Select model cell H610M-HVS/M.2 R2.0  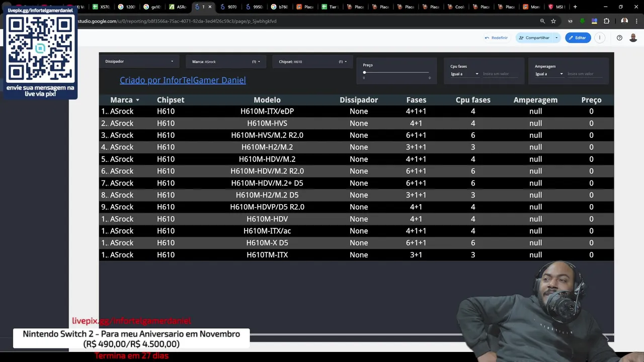267,135
